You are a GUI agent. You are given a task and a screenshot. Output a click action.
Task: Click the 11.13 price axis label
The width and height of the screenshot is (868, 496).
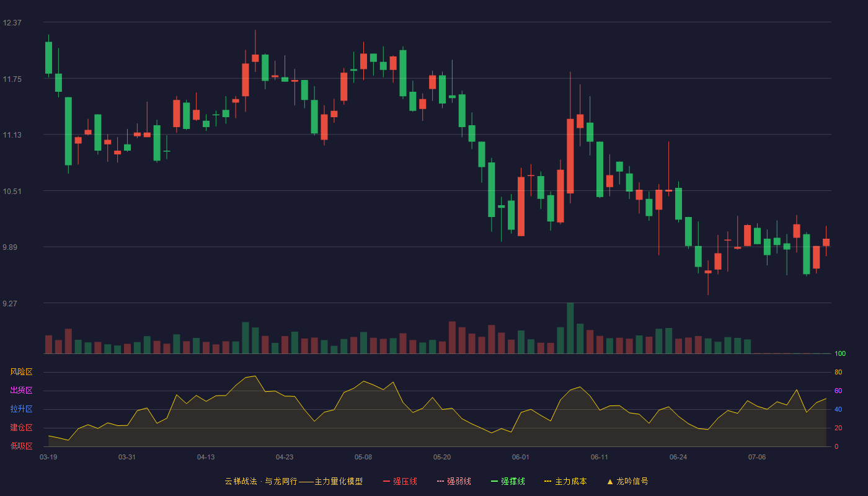12,135
